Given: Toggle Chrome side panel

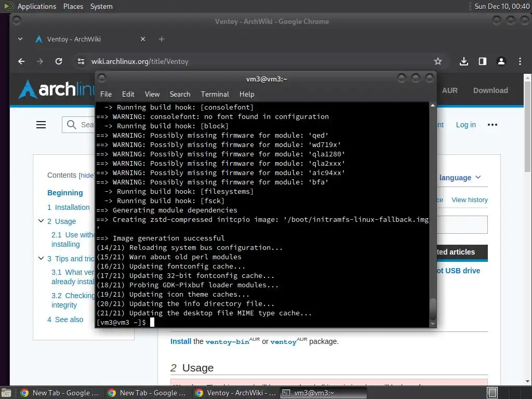Looking at the screenshot, I should pyautogui.click(x=483, y=61).
